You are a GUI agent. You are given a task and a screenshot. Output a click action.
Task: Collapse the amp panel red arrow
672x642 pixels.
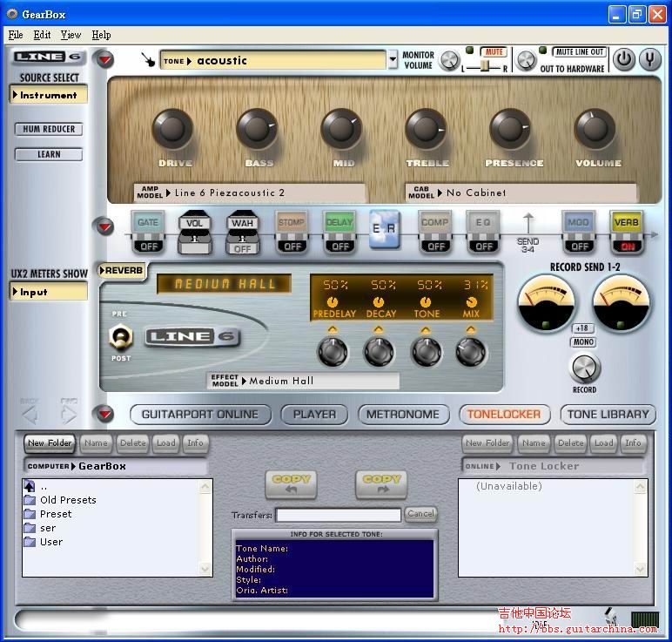[x=105, y=59]
